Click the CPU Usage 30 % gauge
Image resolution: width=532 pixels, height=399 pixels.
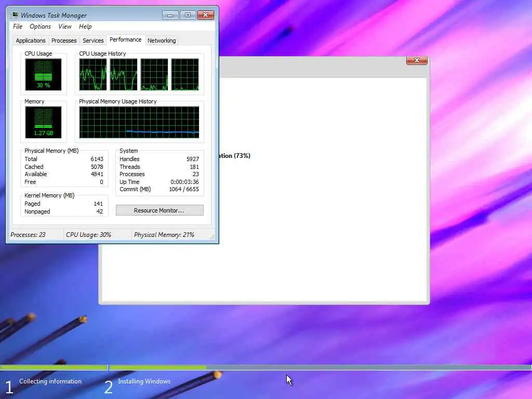coord(43,75)
